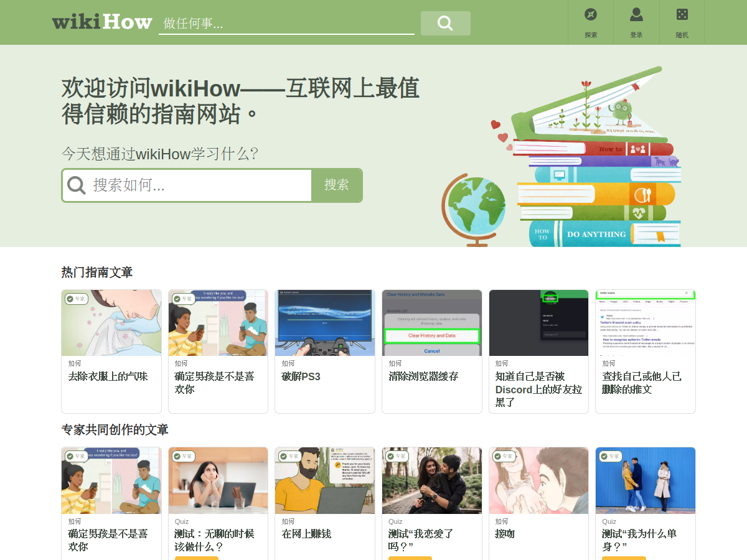
Task: Click expert badge on 测试:无聊的时候该做什么 card
Action: point(184,456)
